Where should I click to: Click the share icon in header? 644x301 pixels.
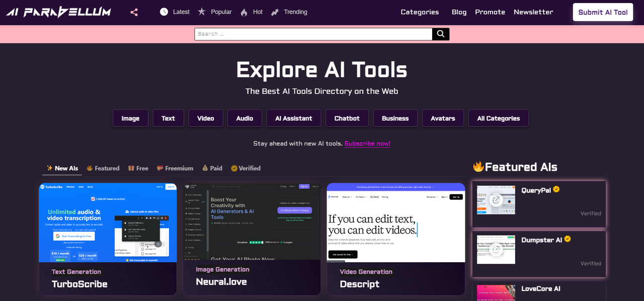coord(134,12)
